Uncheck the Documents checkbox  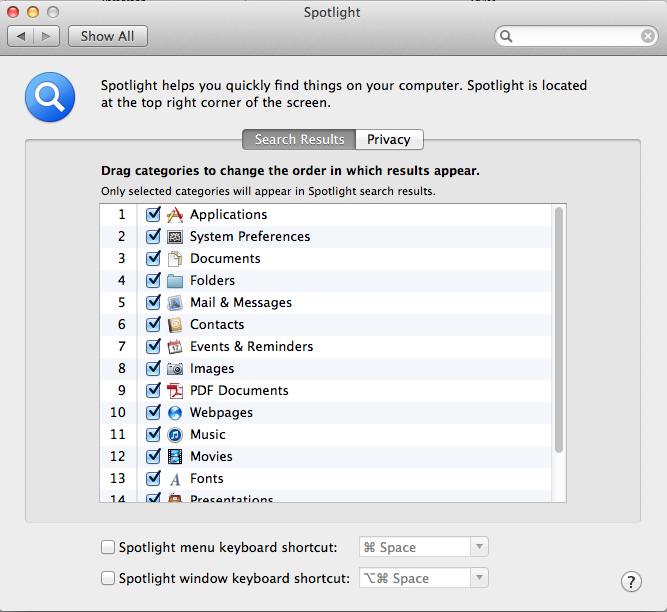[153, 258]
